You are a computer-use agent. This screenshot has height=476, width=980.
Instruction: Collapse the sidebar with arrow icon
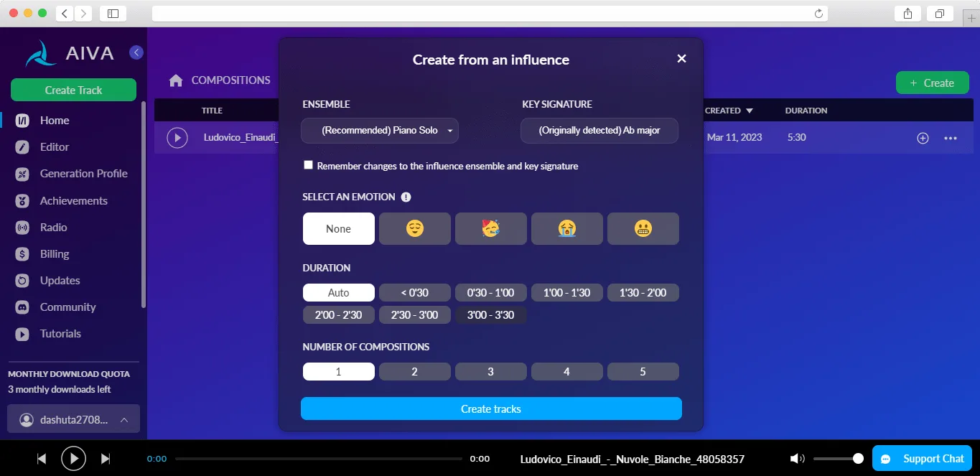[x=136, y=52]
